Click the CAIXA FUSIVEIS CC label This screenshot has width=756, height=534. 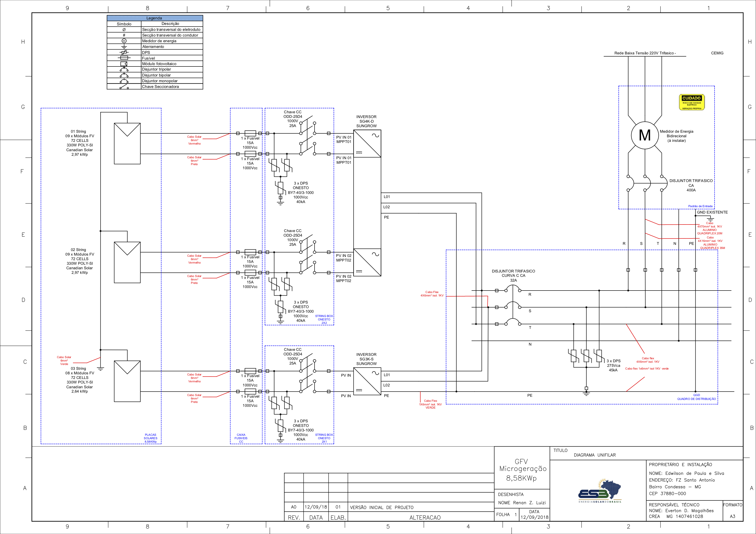pyautogui.click(x=241, y=438)
